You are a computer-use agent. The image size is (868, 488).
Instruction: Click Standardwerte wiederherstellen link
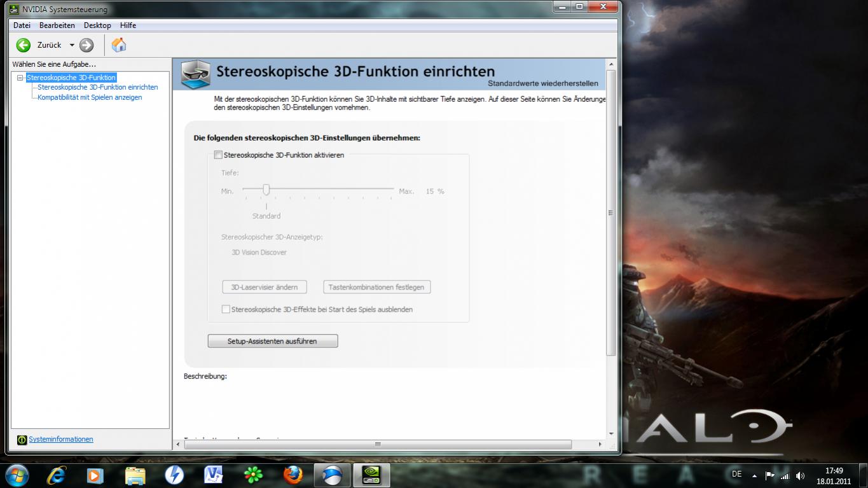point(543,83)
